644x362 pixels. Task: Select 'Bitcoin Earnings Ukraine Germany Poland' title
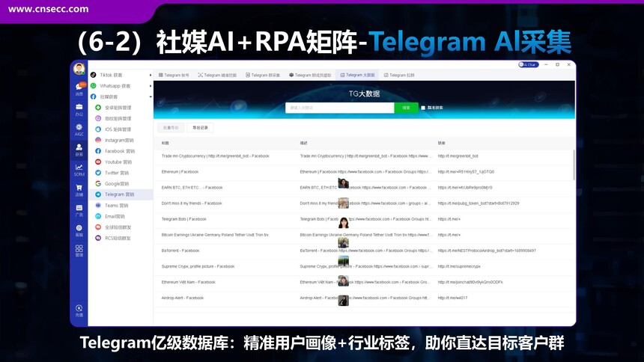point(215,235)
